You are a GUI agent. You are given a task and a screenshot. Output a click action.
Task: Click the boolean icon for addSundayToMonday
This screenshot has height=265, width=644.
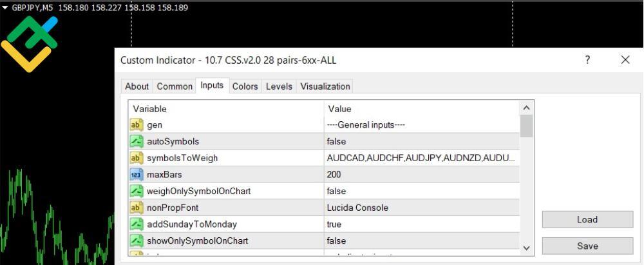[137, 224]
